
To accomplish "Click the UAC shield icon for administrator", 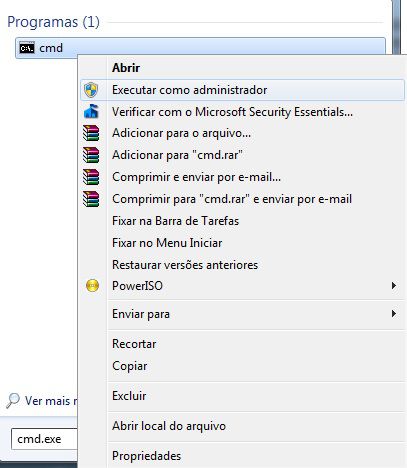I will coord(91,90).
